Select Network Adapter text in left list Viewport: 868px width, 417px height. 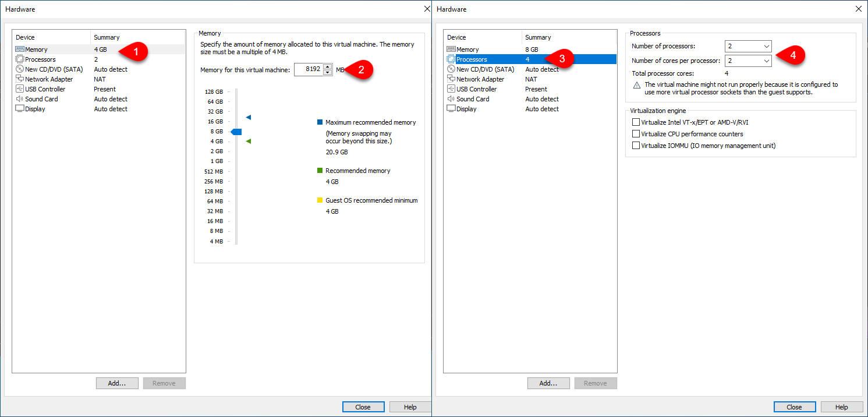point(49,79)
